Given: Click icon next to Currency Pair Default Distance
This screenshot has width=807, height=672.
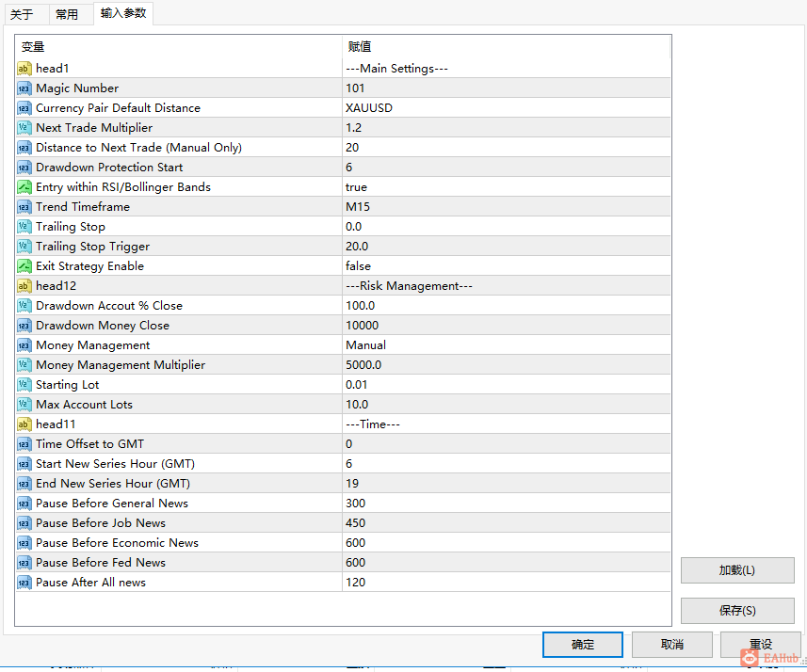Looking at the screenshot, I should click(24, 108).
